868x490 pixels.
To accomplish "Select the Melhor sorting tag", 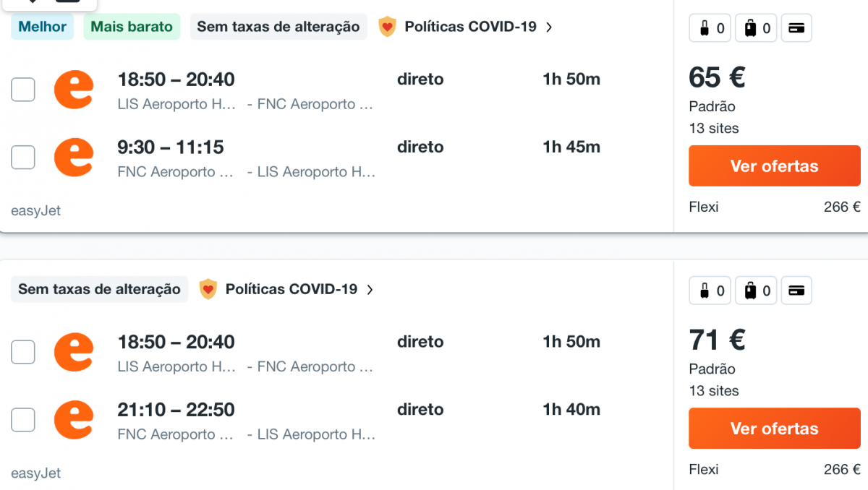I will 43,27.
